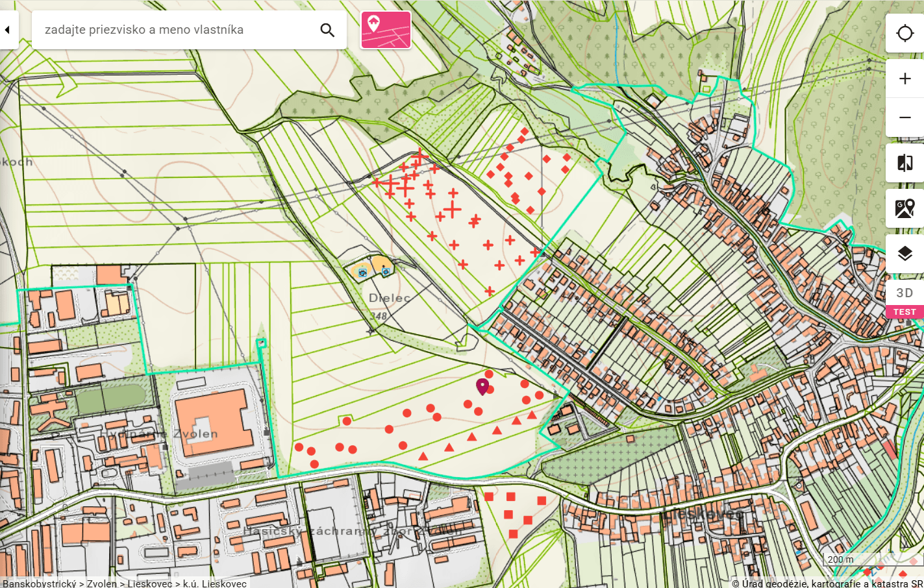Viewport: 924px width, 588px height.
Task: Click the Drieľec hill label on map
Action: 390,298
